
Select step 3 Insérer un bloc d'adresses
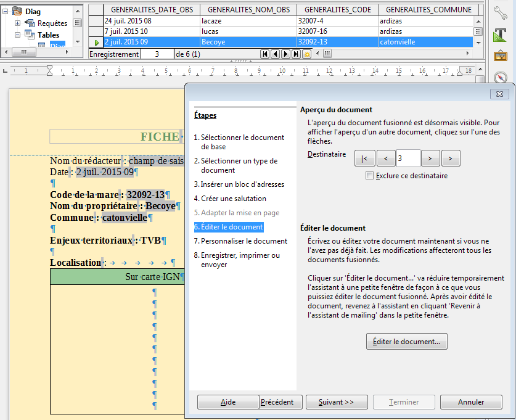[239, 184]
